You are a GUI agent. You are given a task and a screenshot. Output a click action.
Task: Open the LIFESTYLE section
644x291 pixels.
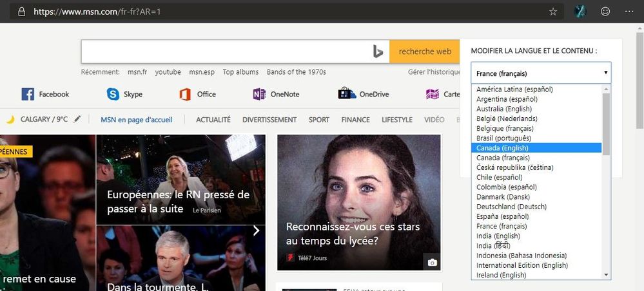396,120
